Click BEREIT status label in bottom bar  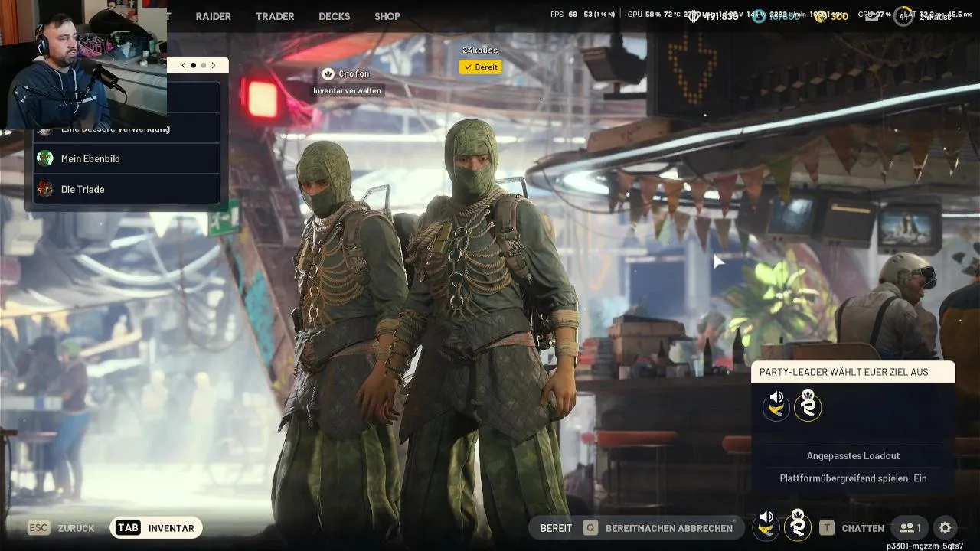[x=556, y=528]
